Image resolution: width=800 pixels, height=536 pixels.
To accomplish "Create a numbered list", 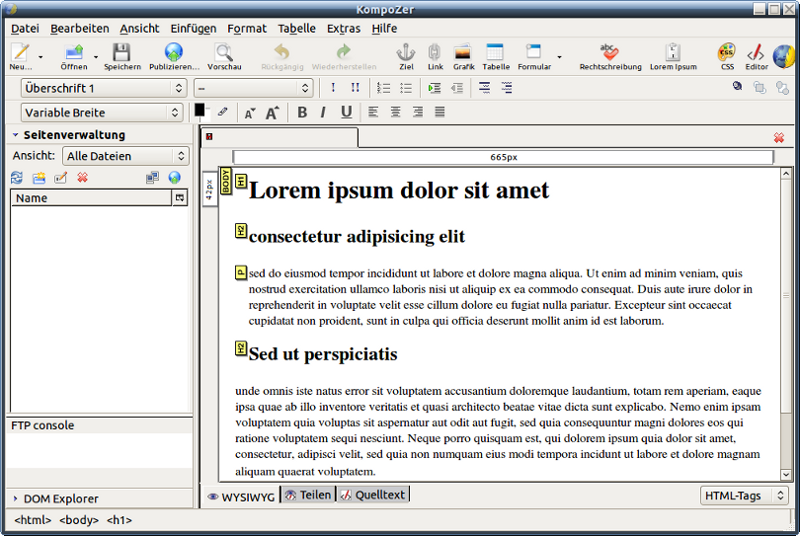I will 383,88.
